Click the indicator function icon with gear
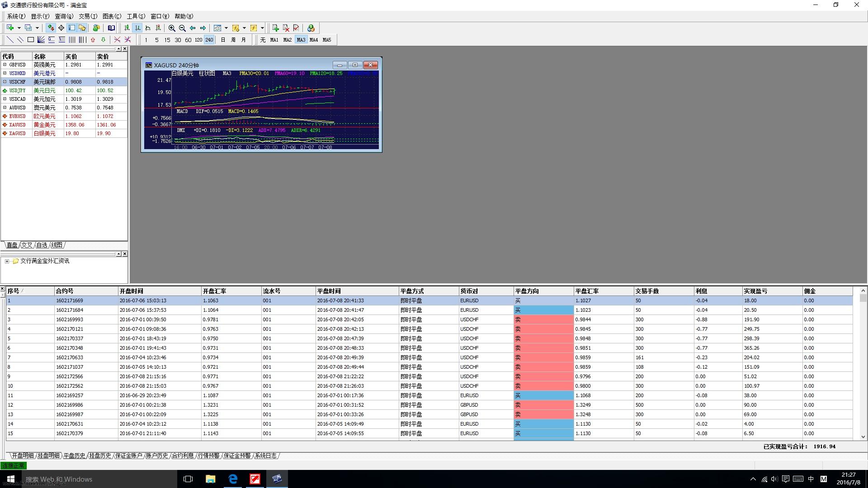 click(236, 28)
